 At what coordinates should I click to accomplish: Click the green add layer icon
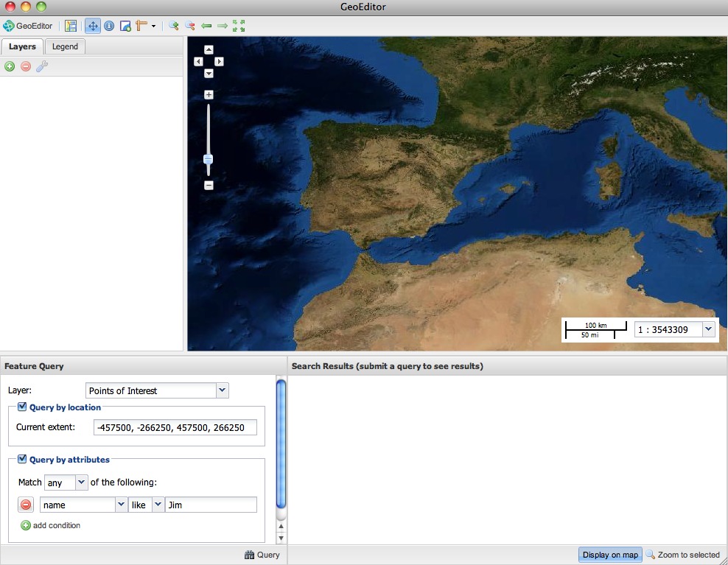(10, 67)
